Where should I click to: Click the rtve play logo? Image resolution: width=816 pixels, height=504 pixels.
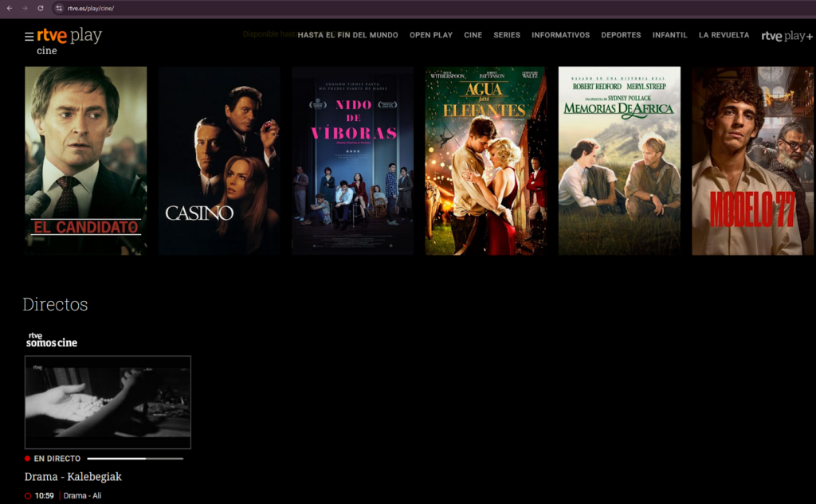[70, 35]
